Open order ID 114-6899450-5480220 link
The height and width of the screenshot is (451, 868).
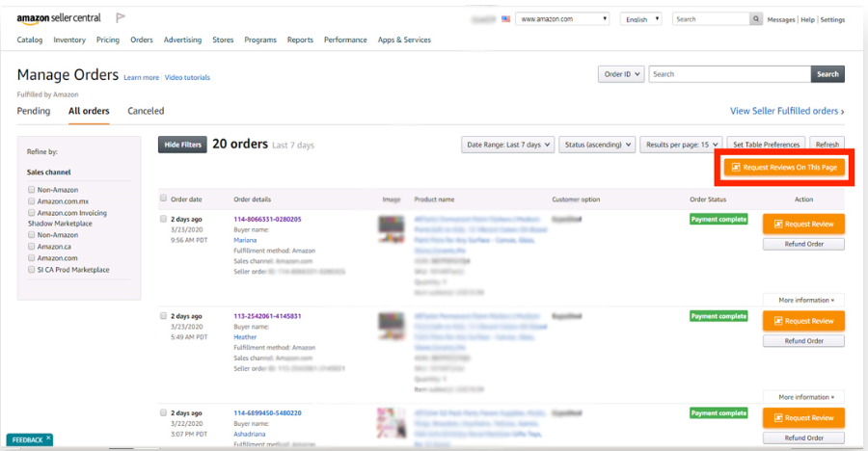[267, 412]
